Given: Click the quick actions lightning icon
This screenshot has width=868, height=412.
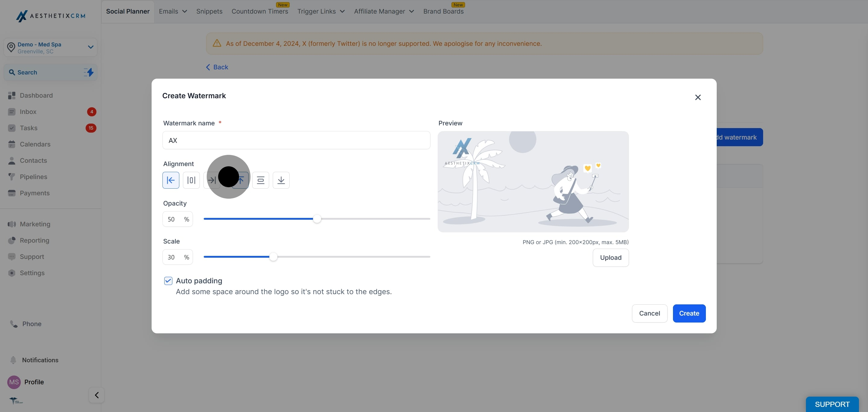Looking at the screenshot, I should 89,72.
